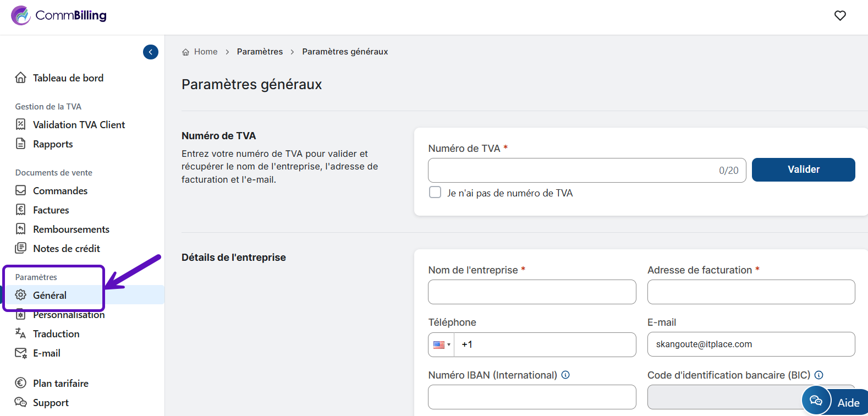Open the phone country flag dropdown
The width and height of the screenshot is (868, 416).
click(442, 345)
